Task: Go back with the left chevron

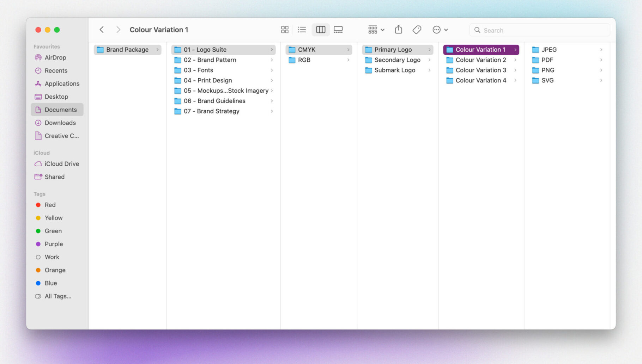Action: pyautogui.click(x=102, y=30)
